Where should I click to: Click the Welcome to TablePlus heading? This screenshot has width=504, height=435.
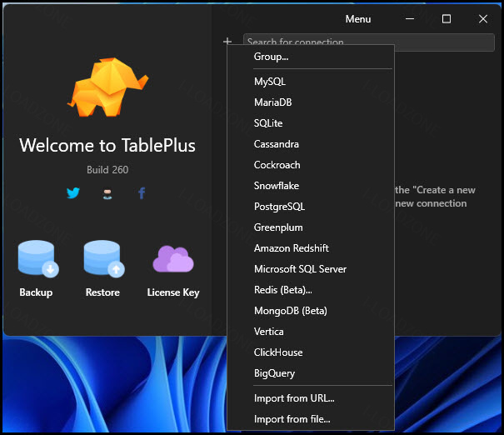(107, 145)
